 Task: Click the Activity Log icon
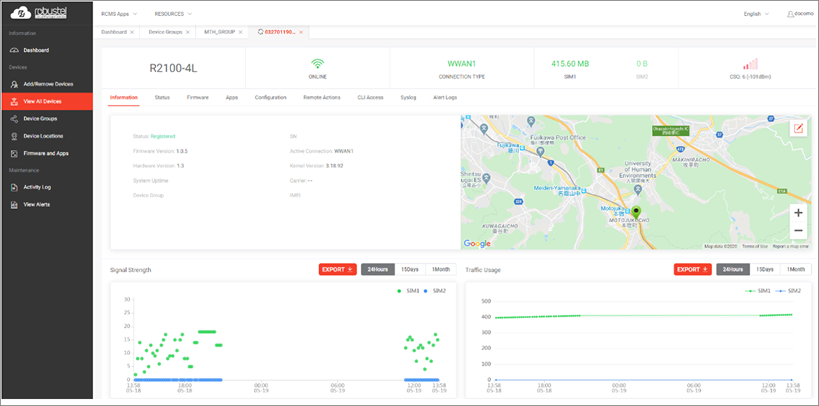click(x=15, y=187)
